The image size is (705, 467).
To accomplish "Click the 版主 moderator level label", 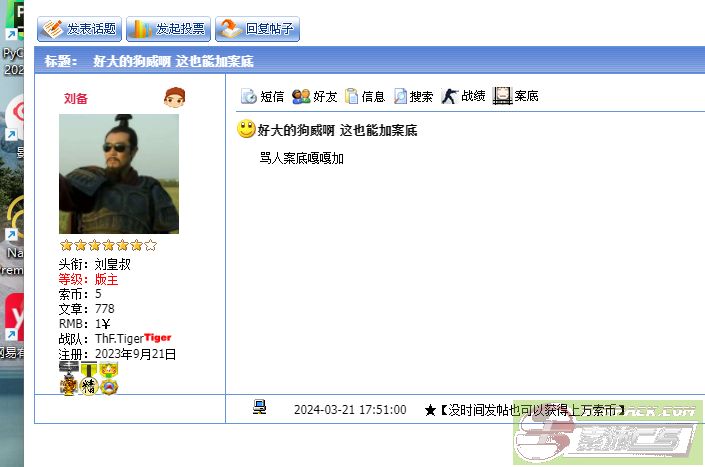I will coord(106,280).
